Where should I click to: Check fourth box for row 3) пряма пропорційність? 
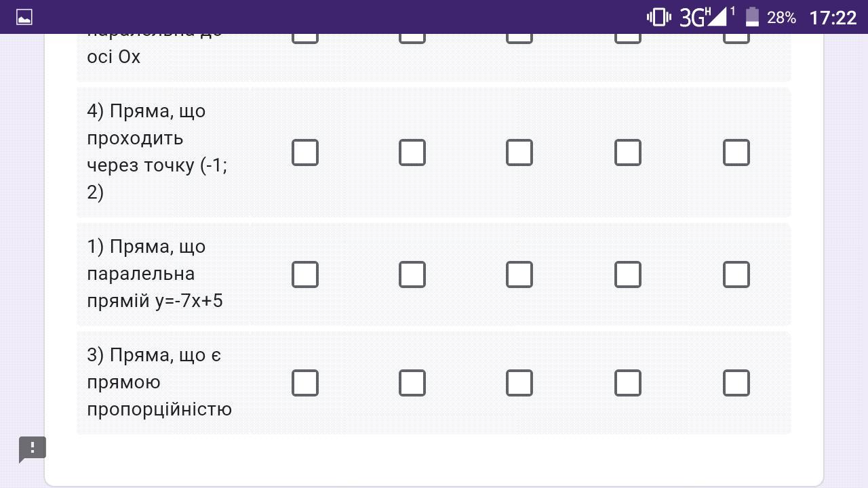628,383
